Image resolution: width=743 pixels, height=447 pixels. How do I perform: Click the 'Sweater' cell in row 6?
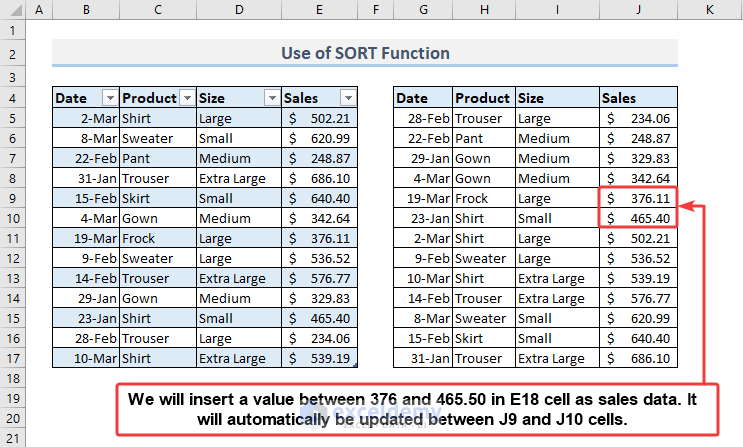[158, 138]
